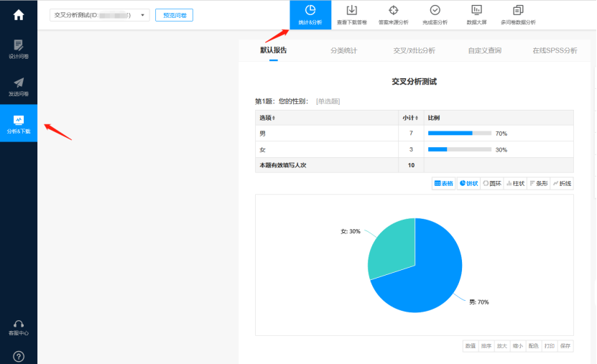Select 分析&下载 in the sidebar
The height and width of the screenshot is (364, 597).
18,123
